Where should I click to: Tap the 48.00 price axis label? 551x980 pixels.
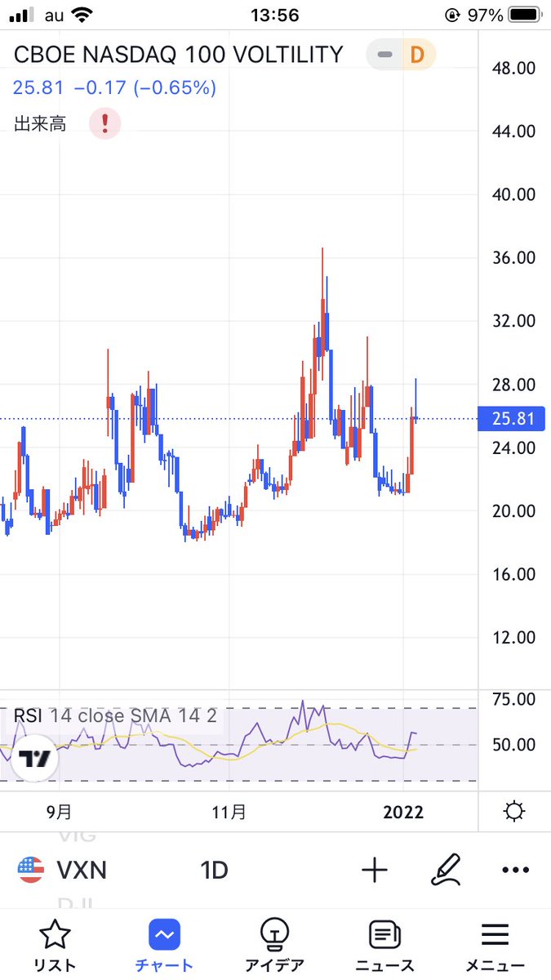coord(513,68)
